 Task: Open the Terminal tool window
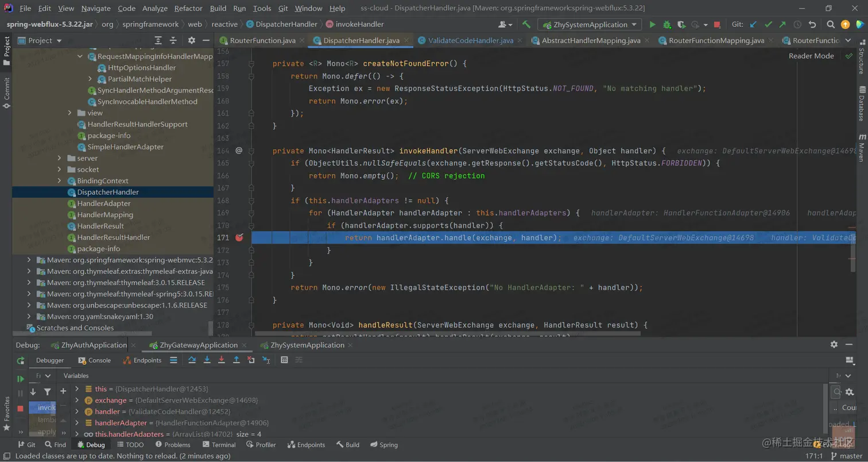[219, 445]
